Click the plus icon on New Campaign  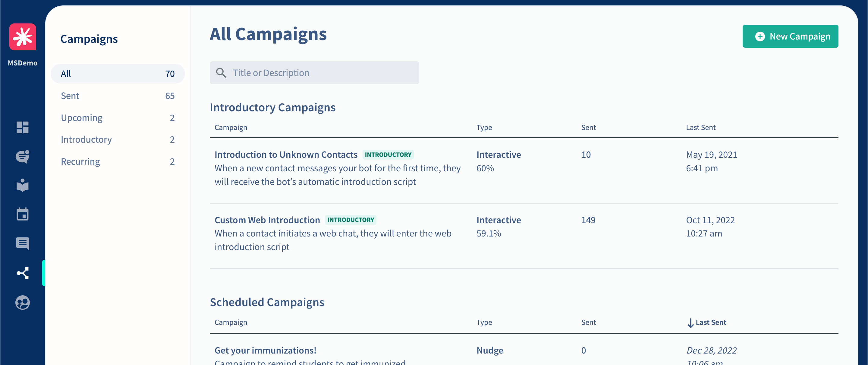[x=760, y=36]
